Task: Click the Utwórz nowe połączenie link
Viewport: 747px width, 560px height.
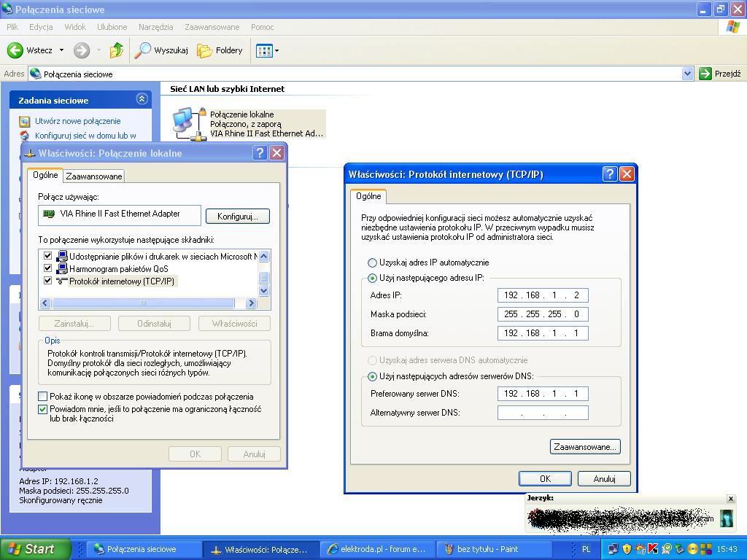Action: pyautogui.click(x=77, y=121)
